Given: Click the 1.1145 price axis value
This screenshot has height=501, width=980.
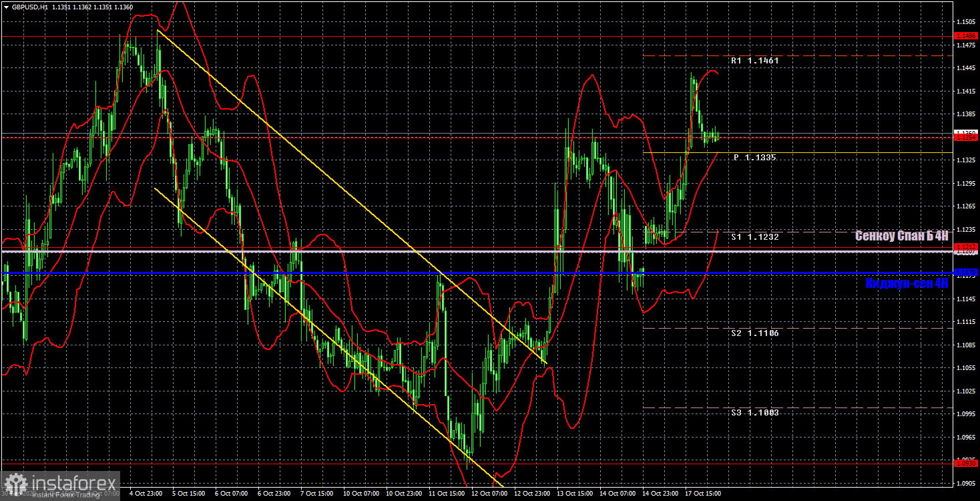Looking at the screenshot, I should (x=966, y=299).
